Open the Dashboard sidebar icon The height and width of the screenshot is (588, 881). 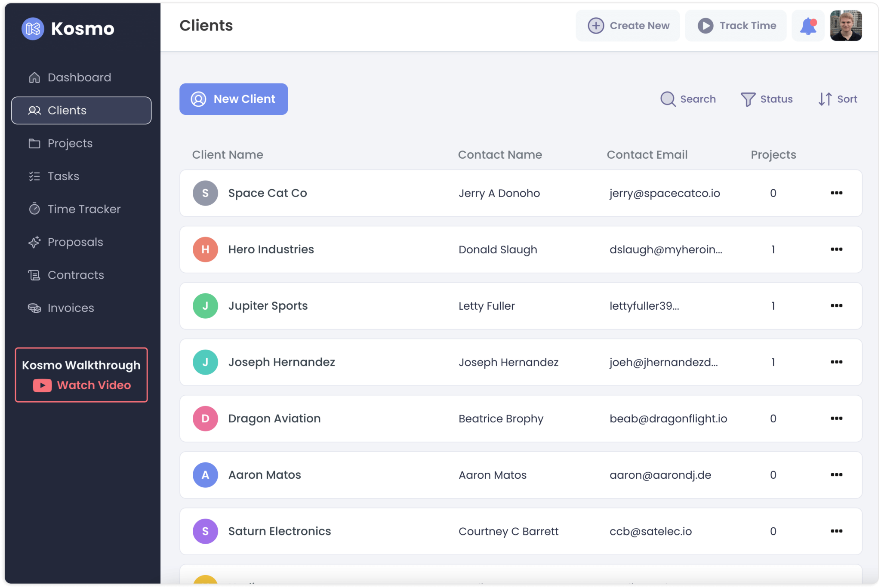34,77
